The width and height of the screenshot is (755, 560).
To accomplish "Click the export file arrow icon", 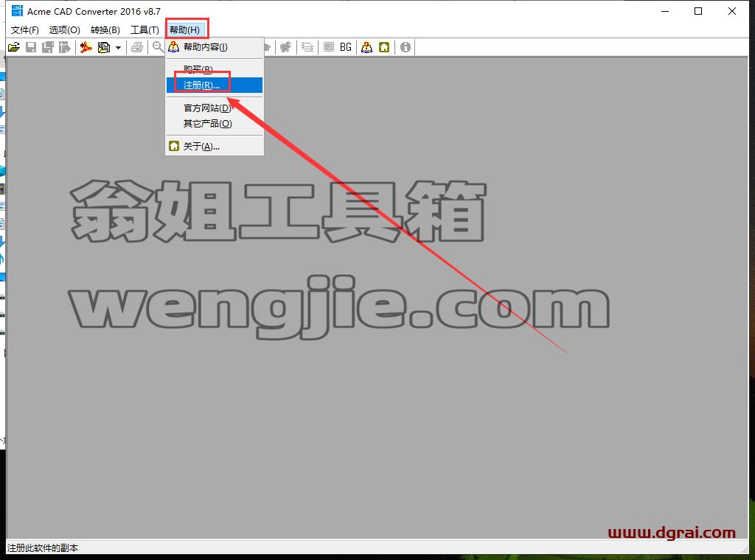I will [65, 47].
